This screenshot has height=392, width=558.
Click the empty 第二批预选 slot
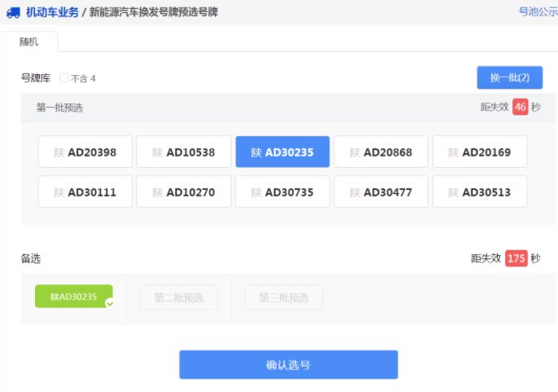[178, 297]
